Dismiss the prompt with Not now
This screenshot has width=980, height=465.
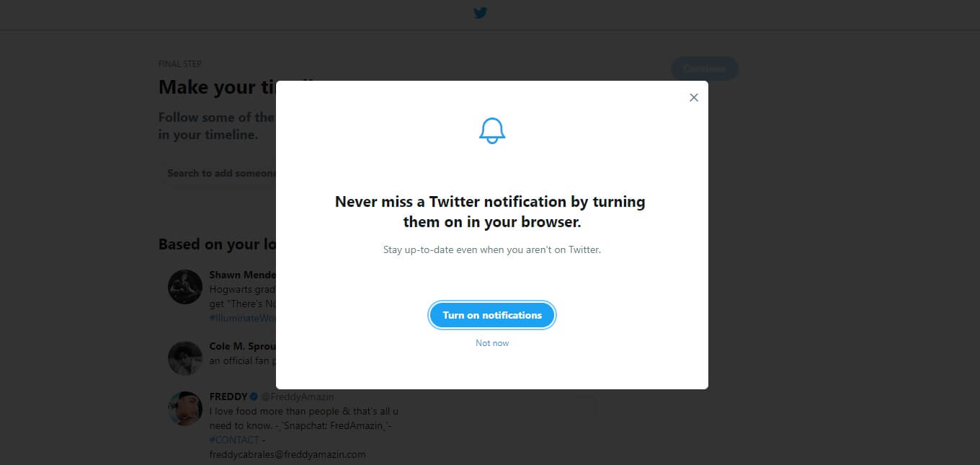pos(492,343)
